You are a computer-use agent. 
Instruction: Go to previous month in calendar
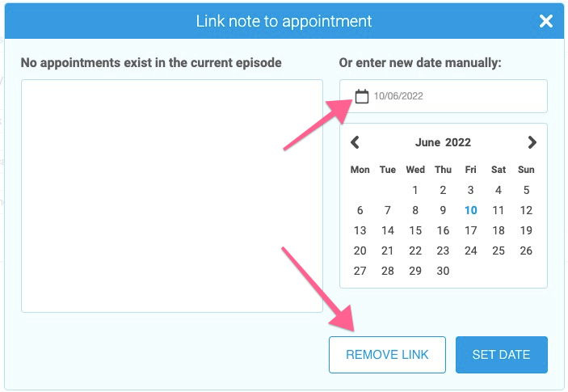click(355, 143)
